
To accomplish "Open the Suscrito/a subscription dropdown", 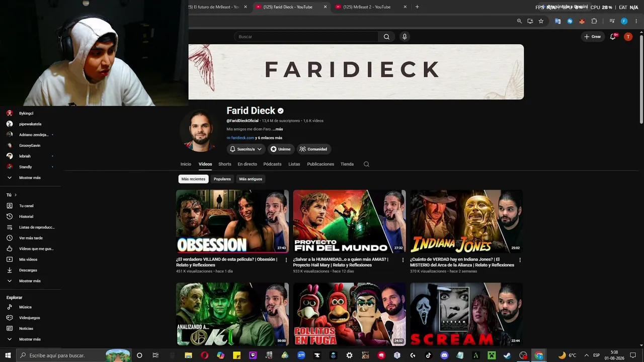I will click(246, 149).
